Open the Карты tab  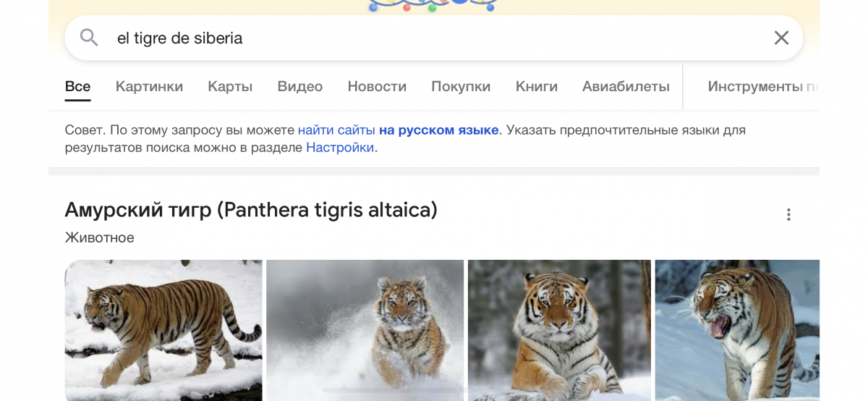tap(230, 87)
